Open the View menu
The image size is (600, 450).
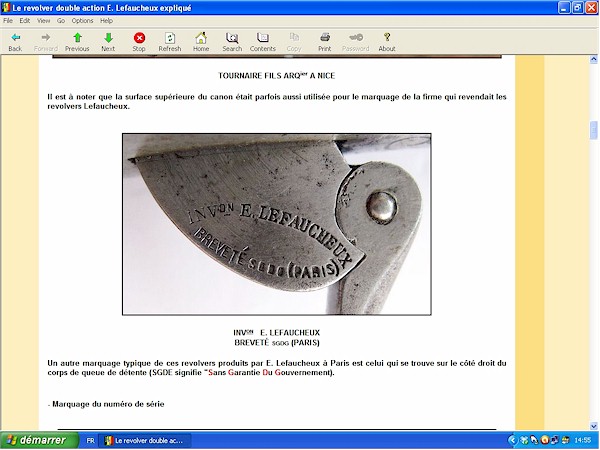click(x=44, y=21)
